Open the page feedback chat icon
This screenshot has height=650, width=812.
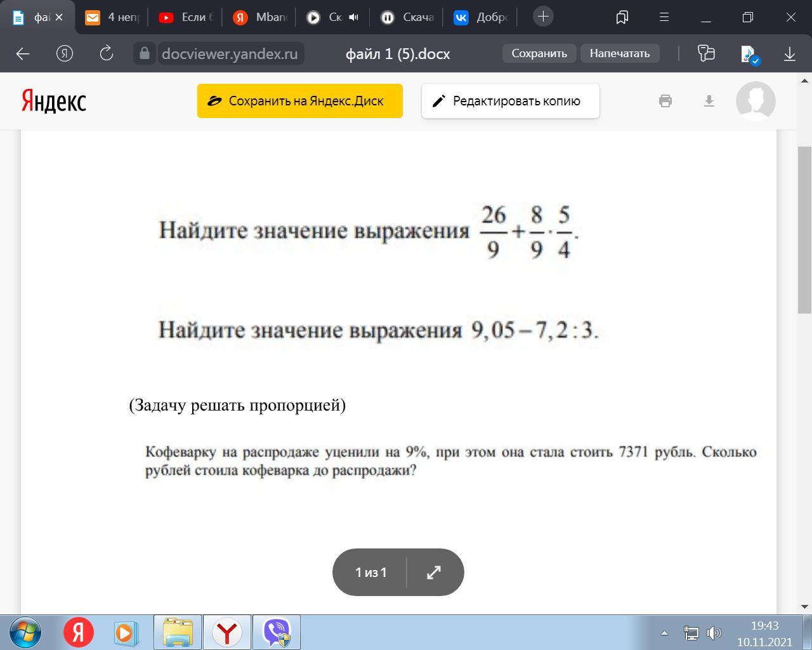(706, 53)
